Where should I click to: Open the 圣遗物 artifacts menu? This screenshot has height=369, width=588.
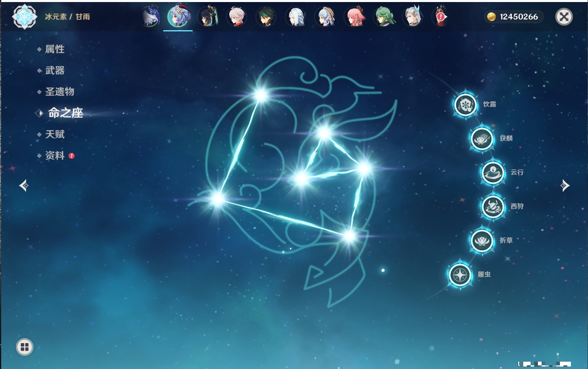59,92
